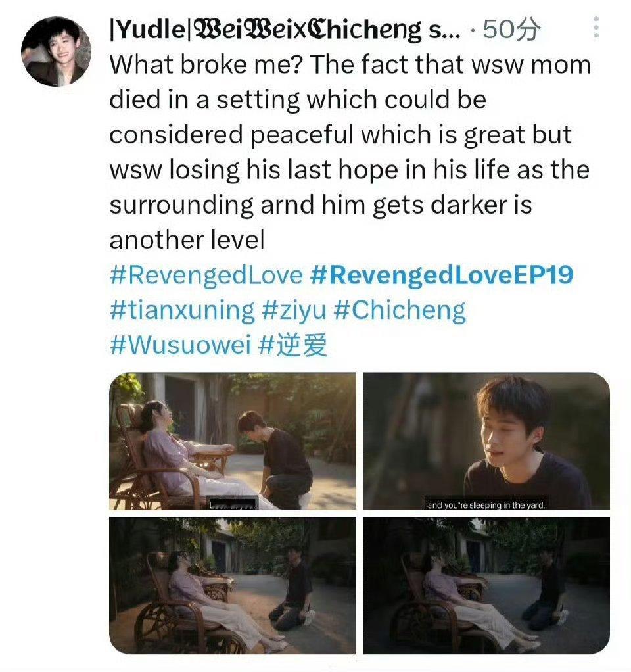This screenshot has width=631, height=672.
Task: View the darkest courtyard scene image
Action: (x=486, y=585)
